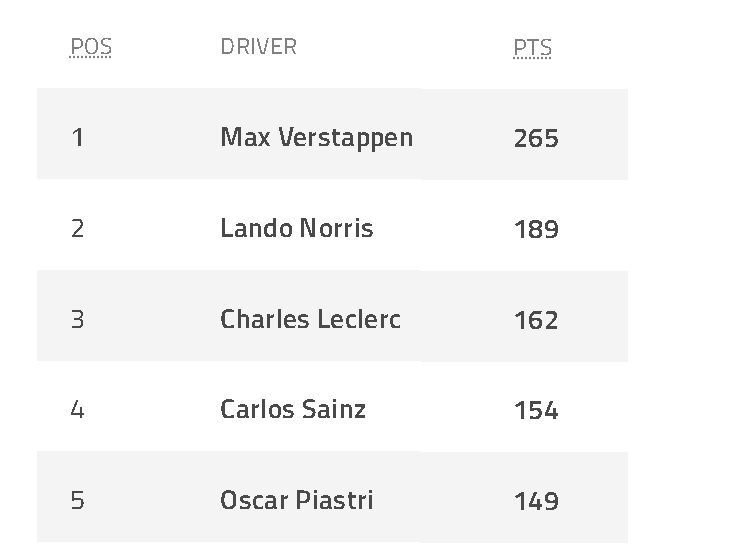This screenshot has width=750, height=545.
Task: Click the DRIVER column header
Action: click(259, 47)
